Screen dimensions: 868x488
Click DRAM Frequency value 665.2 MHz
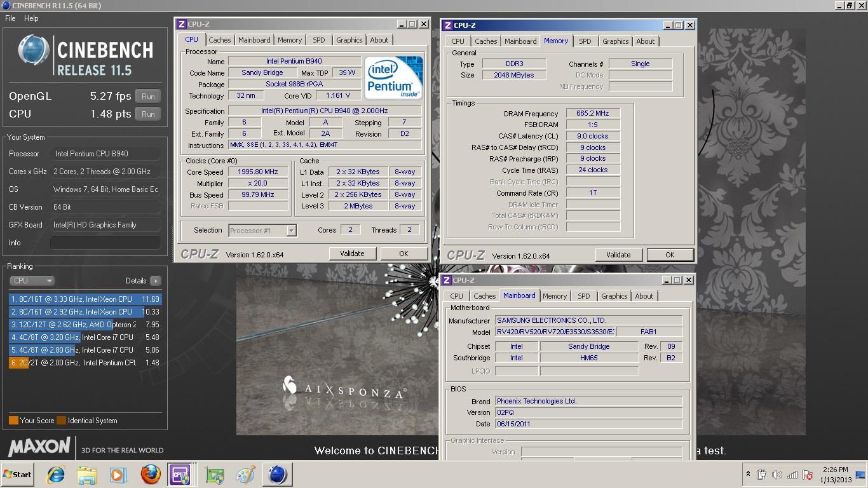click(593, 114)
